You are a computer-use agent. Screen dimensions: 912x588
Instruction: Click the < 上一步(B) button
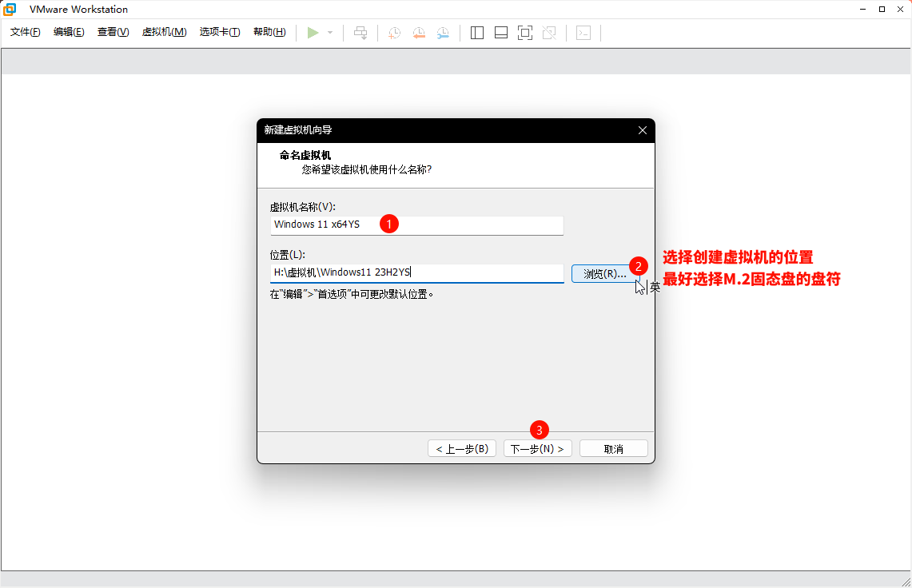[x=462, y=449]
